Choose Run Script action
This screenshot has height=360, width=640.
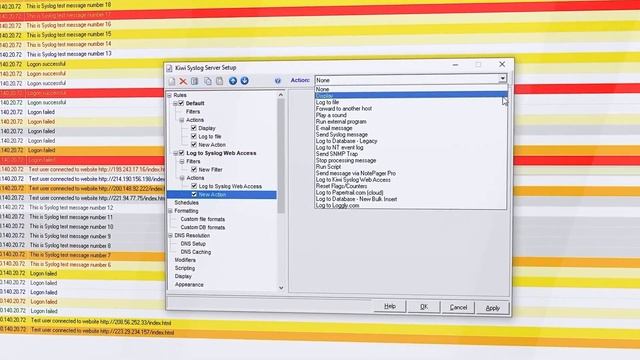point(411,167)
